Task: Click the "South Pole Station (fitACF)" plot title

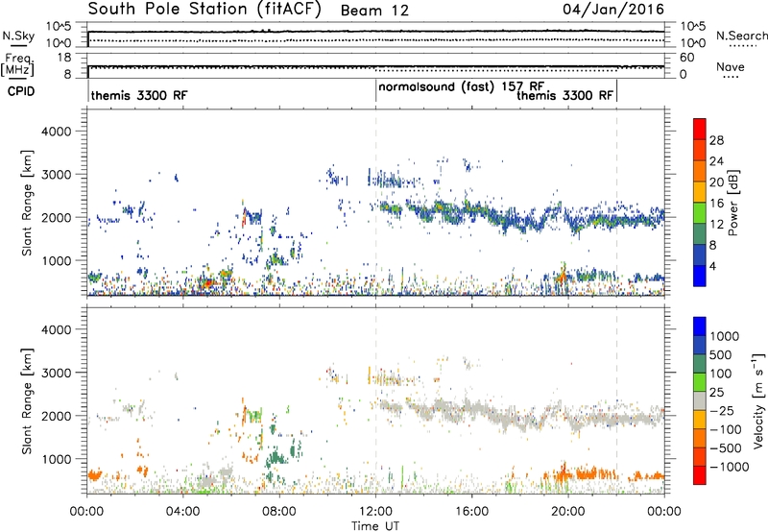Action: click(204, 10)
